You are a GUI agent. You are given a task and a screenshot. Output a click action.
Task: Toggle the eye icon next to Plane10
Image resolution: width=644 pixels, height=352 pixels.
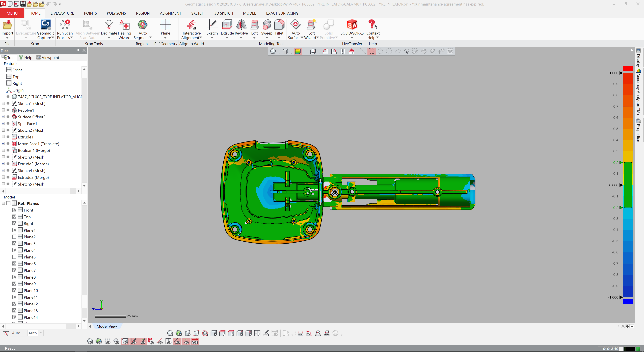click(x=14, y=290)
